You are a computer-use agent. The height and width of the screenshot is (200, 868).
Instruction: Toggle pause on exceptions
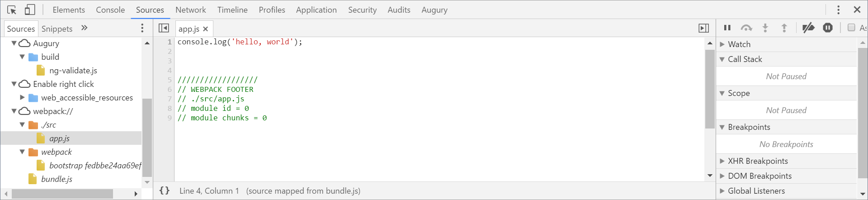point(828,28)
